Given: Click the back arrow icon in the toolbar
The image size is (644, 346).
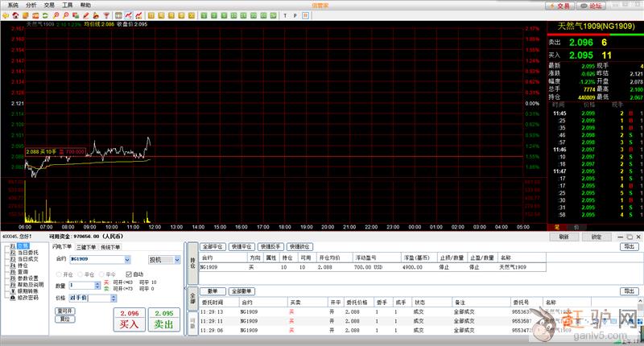Looking at the screenshot, I should click(5, 15).
